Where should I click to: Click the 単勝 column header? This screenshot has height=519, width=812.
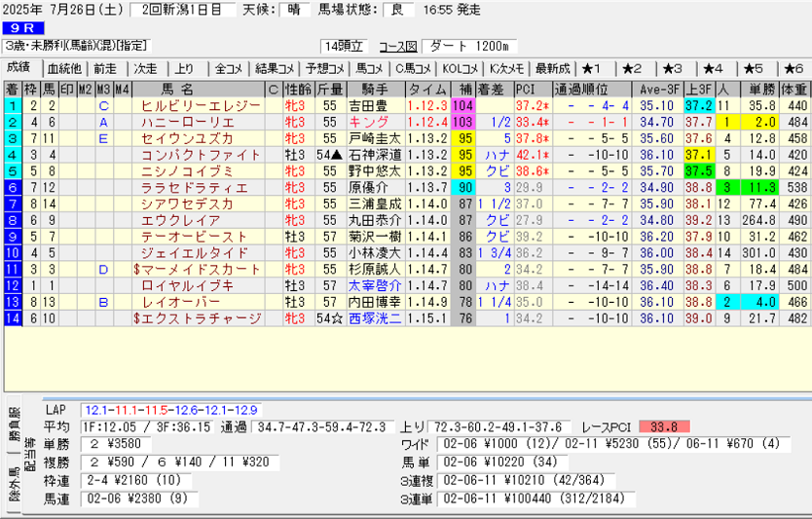click(x=758, y=90)
